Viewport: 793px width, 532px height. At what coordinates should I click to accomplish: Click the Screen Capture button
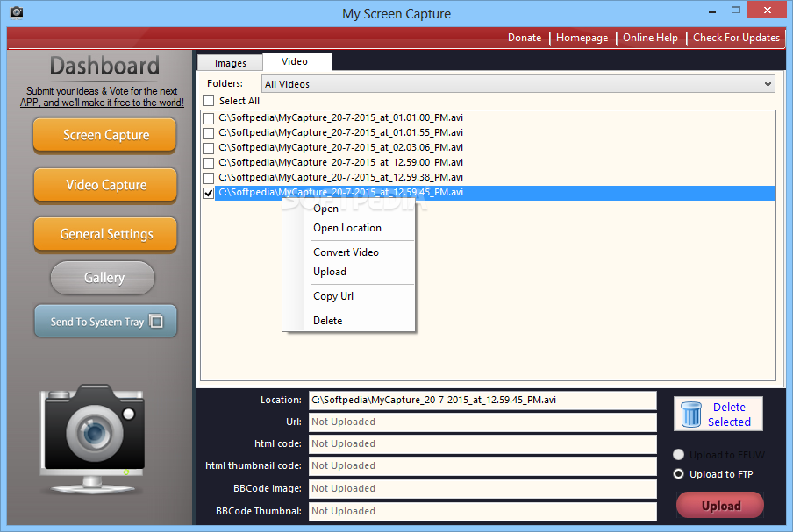tap(104, 135)
